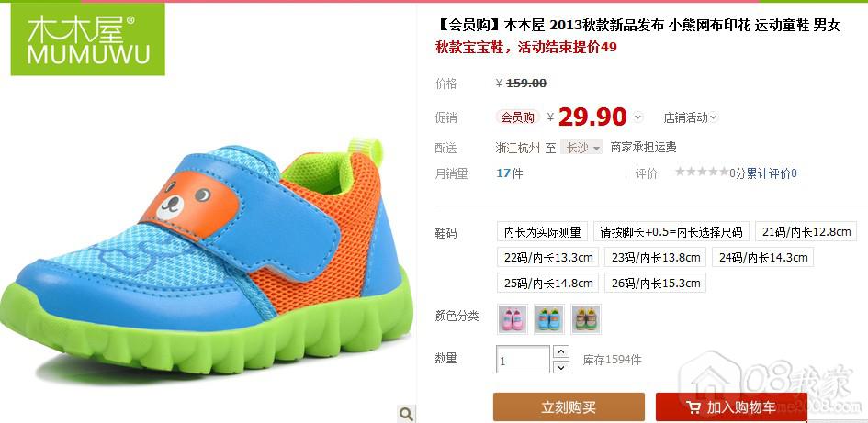This screenshot has width=868, height=423.
Task: Choose size 22码/内长13.3cm
Action: (548, 257)
